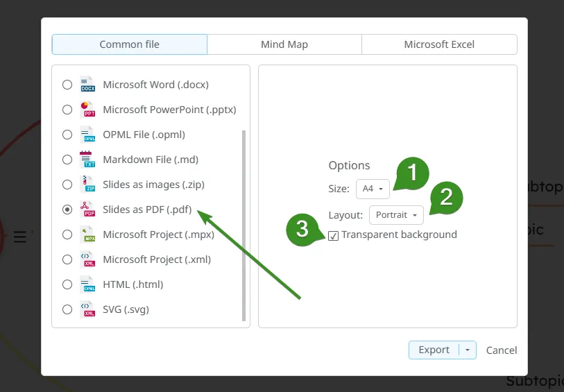Screen dimensions: 564x392
Task: Click the PowerPoint pptx file icon
Action: 88,110
